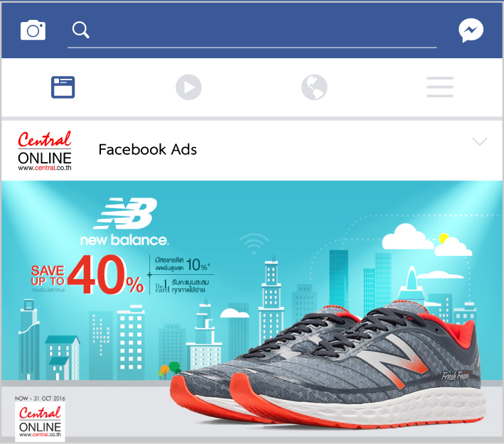Viewport: 504px width, 444px height.
Task: Click the credit card 10% offer text
Action: 182,264
